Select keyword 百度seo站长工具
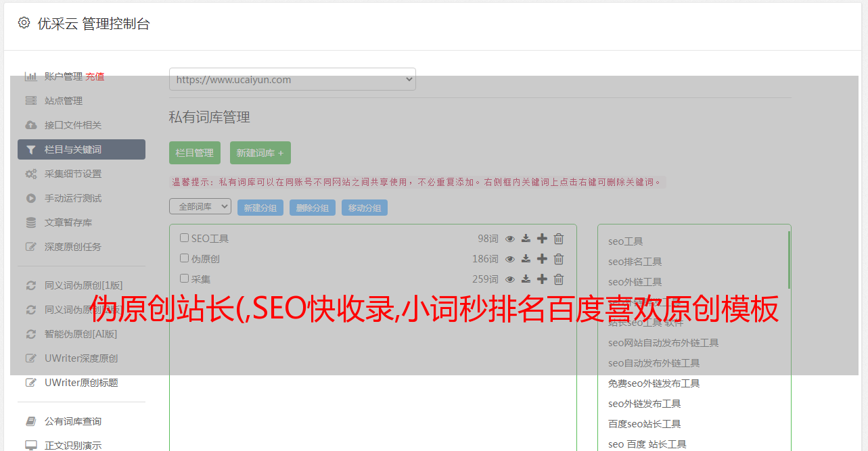This screenshot has width=868, height=451. tap(644, 424)
